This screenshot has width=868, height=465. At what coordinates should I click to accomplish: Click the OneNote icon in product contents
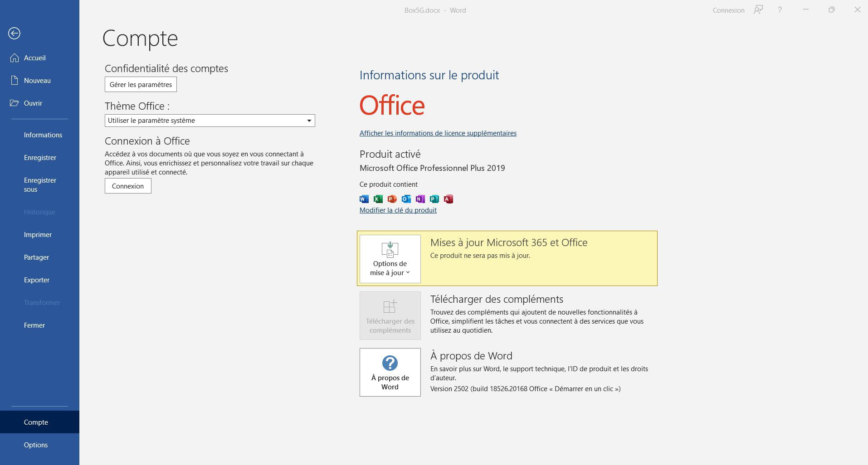coord(420,199)
